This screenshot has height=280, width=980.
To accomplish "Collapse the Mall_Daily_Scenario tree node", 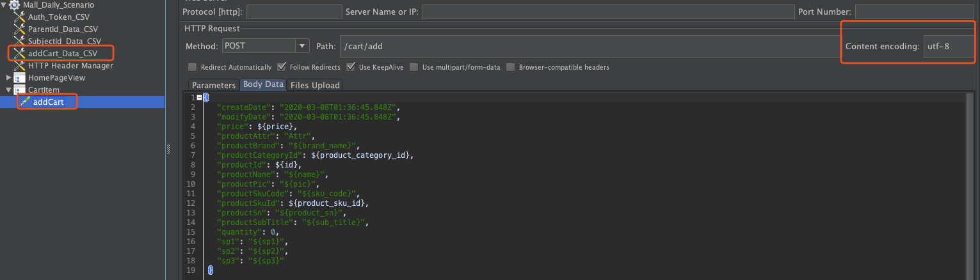I will click(4, 5).
